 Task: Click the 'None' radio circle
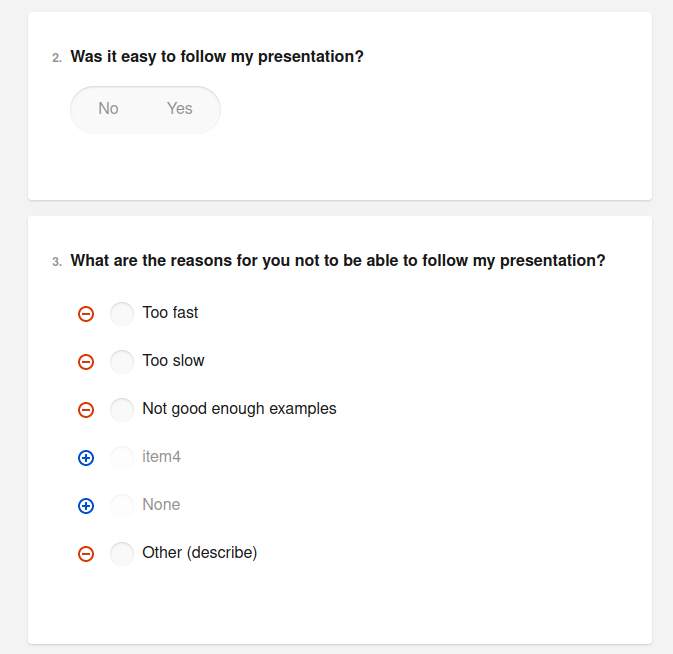point(122,505)
